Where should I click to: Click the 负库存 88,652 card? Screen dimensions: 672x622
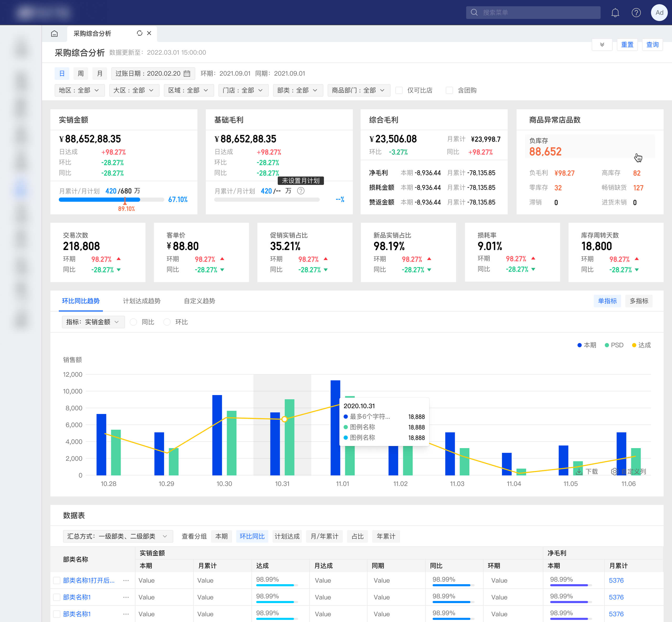tap(590, 146)
